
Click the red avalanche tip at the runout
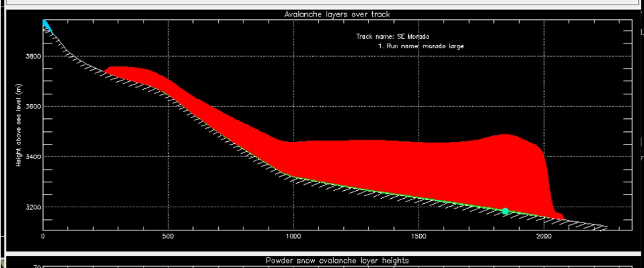coord(559,215)
